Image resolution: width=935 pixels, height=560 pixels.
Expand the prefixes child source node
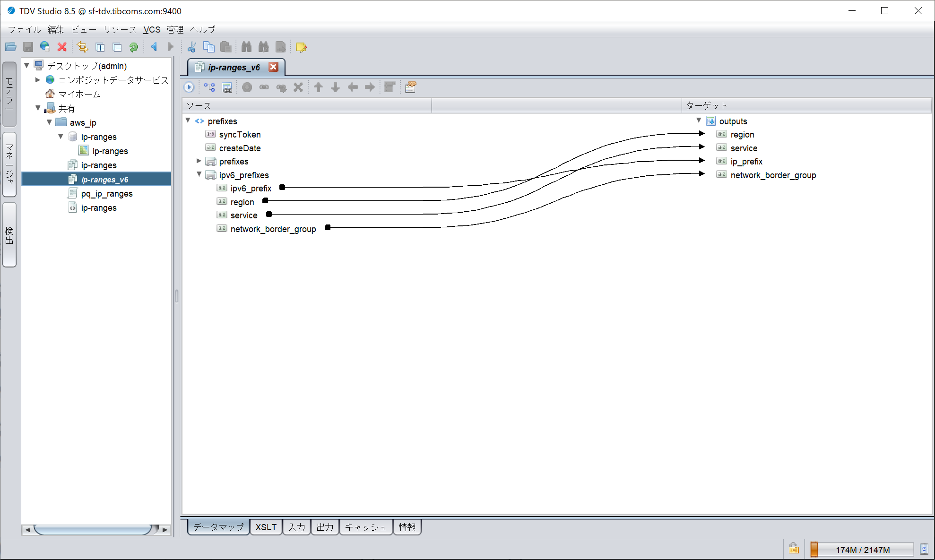point(199,161)
